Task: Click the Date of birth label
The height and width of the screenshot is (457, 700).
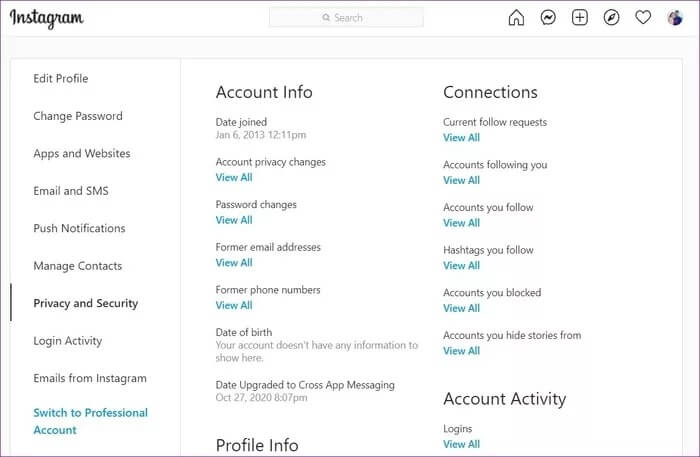Action: click(x=244, y=332)
